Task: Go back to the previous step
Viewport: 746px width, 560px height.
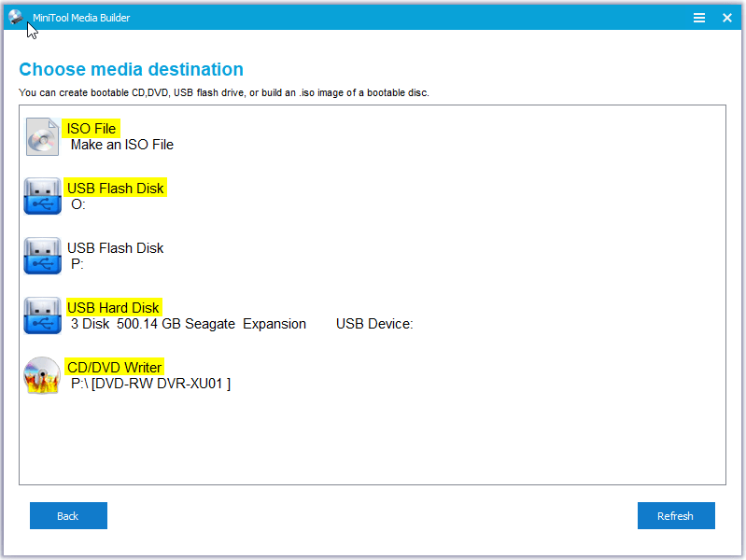Action: point(68,516)
